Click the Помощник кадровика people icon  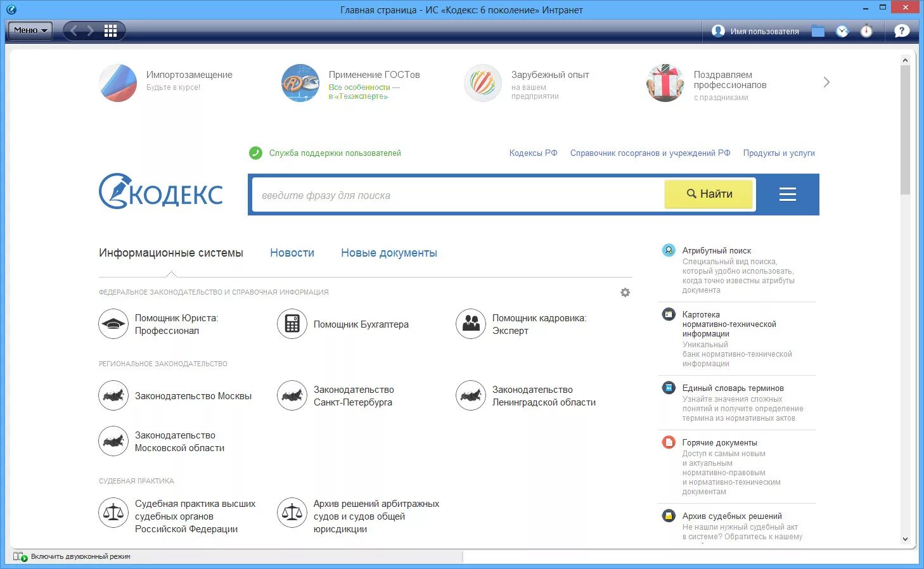coord(471,324)
